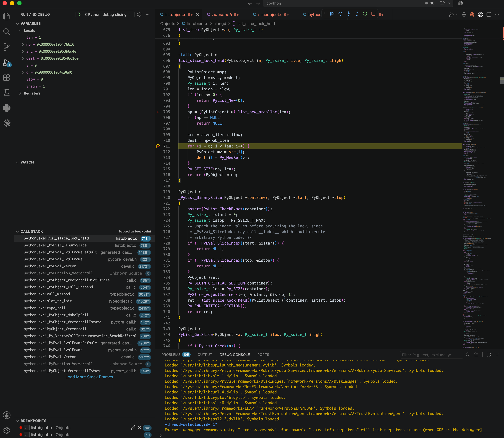The image size is (504, 438).
Task: Click Load More Stack Frames link
Action: click(89, 377)
